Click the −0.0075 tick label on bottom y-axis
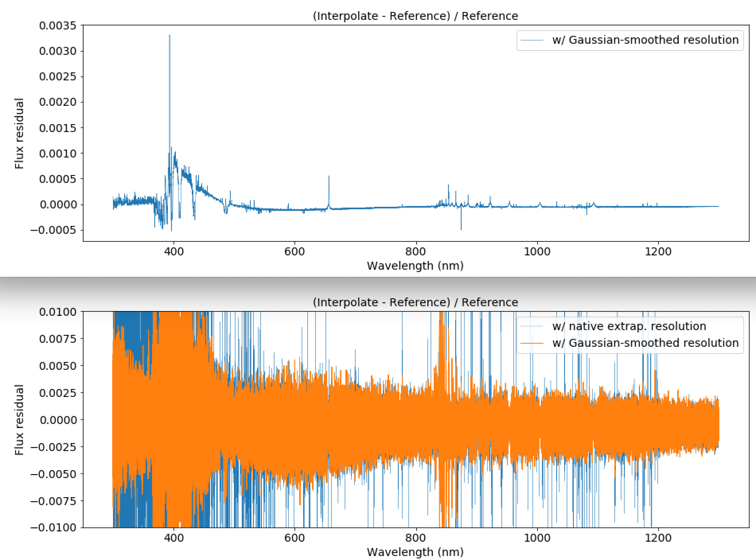 pyautogui.click(x=53, y=501)
